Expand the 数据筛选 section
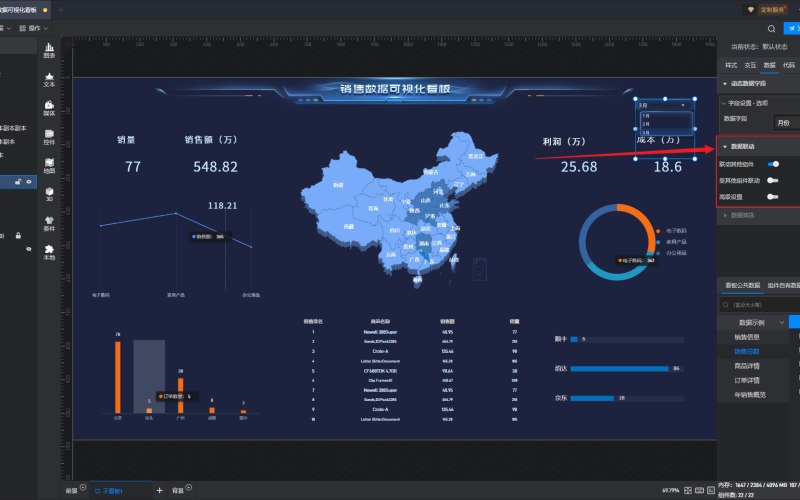This screenshot has height=500, width=800. pos(724,215)
